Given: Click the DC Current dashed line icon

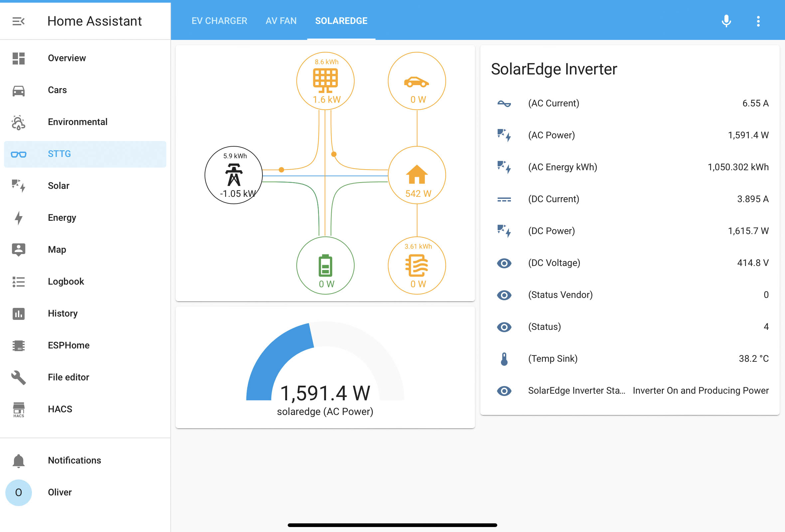Looking at the screenshot, I should pyautogui.click(x=504, y=199).
